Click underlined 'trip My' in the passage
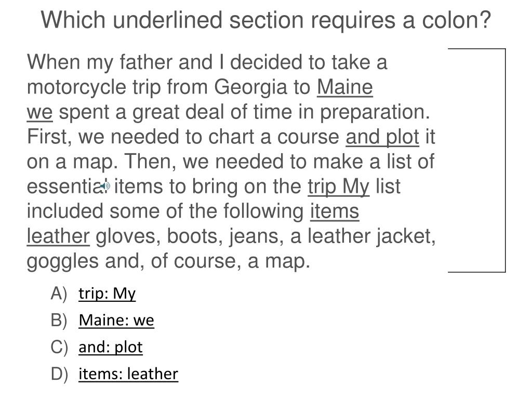Viewport: 532px width, 399px height. [338, 187]
